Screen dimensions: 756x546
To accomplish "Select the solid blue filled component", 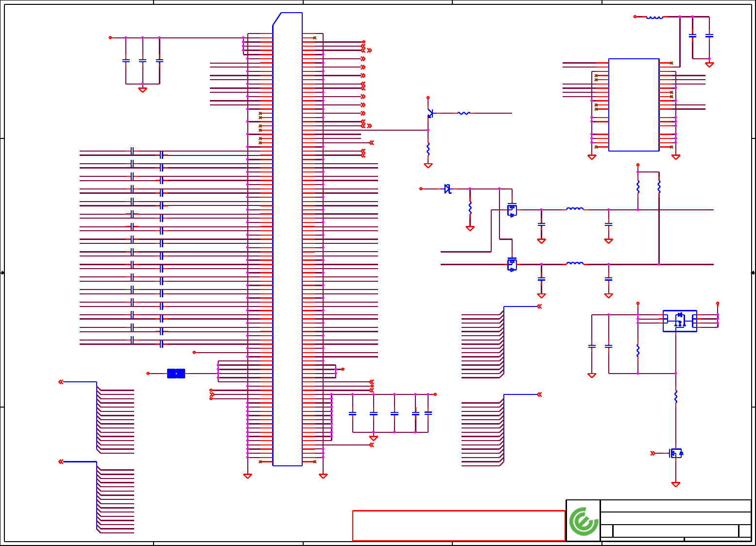I will (176, 374).
